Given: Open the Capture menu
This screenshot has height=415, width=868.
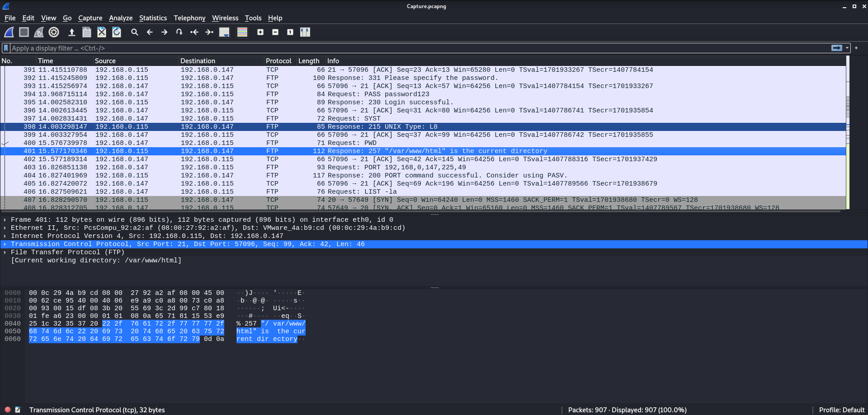Looking at the screenshot, I should (90, 18).
